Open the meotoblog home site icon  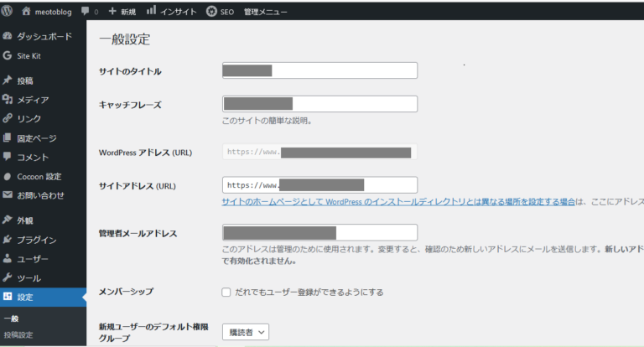click(27, 12)
